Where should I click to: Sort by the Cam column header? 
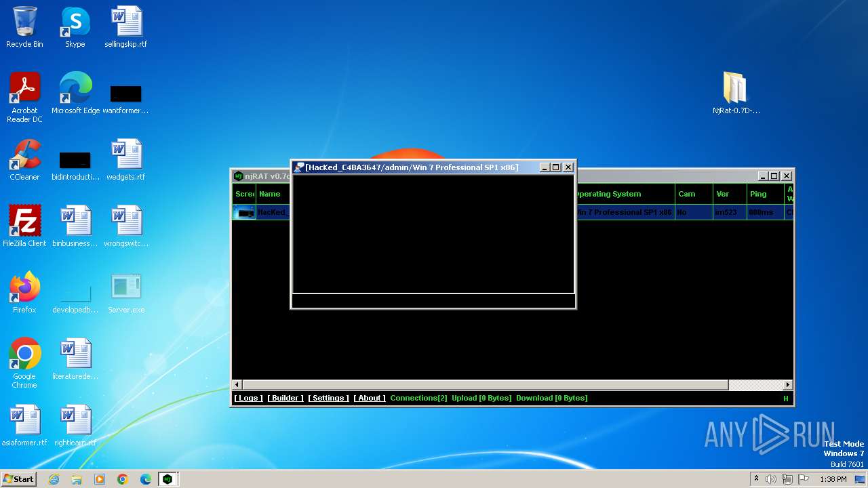[694, 194]
